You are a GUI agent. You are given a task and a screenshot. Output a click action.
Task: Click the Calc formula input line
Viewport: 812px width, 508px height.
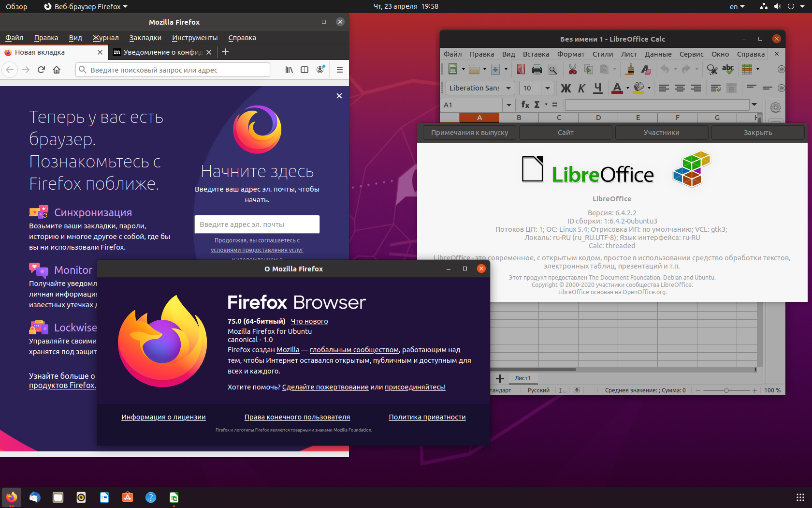click(657, 105)
